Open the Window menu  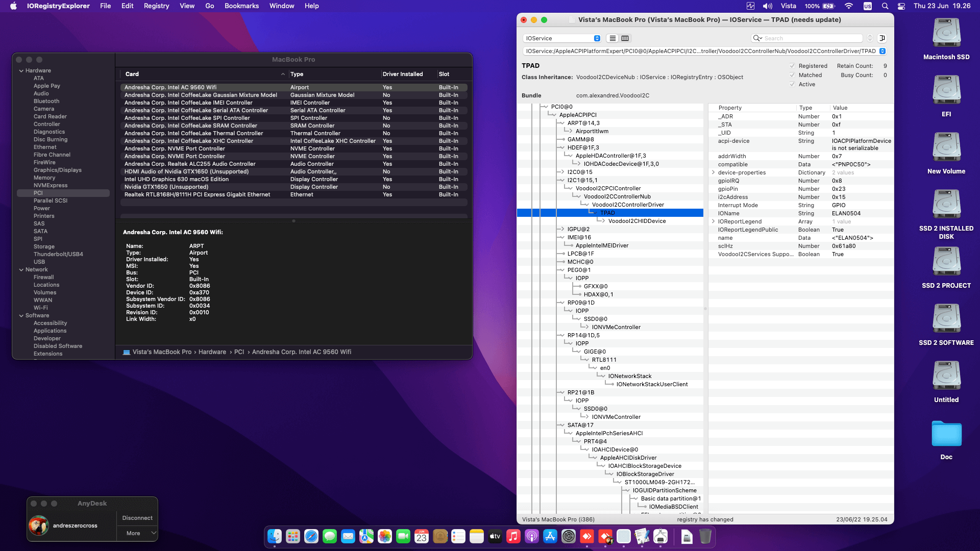[x=282, y=6]
